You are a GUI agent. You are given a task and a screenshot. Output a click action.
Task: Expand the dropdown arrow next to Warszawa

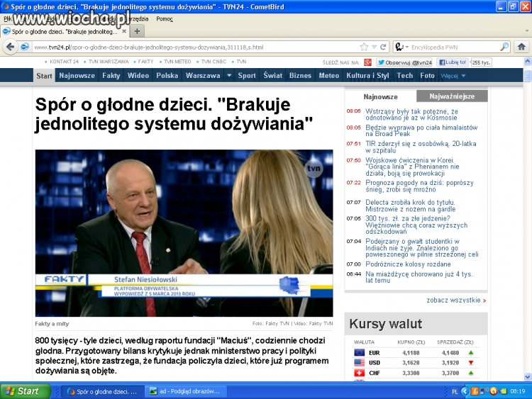tap(229, 76)
